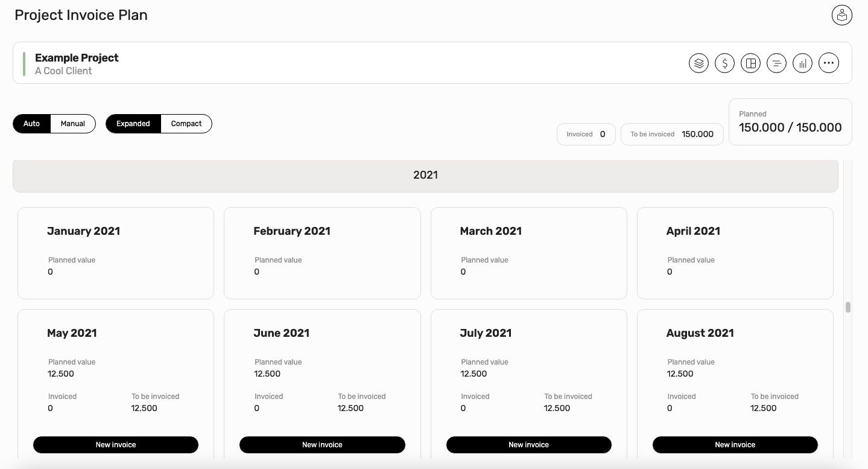Click the vertical scrollbar thumb
Screen dimensions: 868x469
(848, 307)
